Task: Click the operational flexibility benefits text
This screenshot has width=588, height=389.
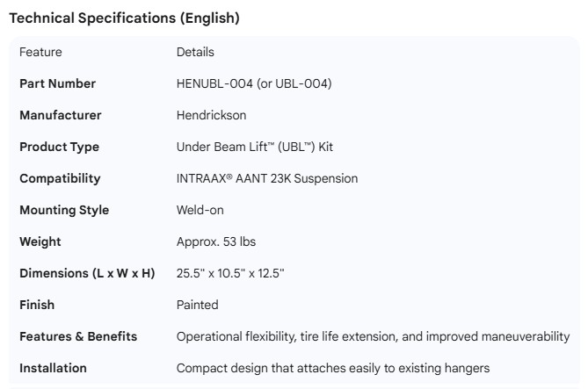Action: (373, 336)
